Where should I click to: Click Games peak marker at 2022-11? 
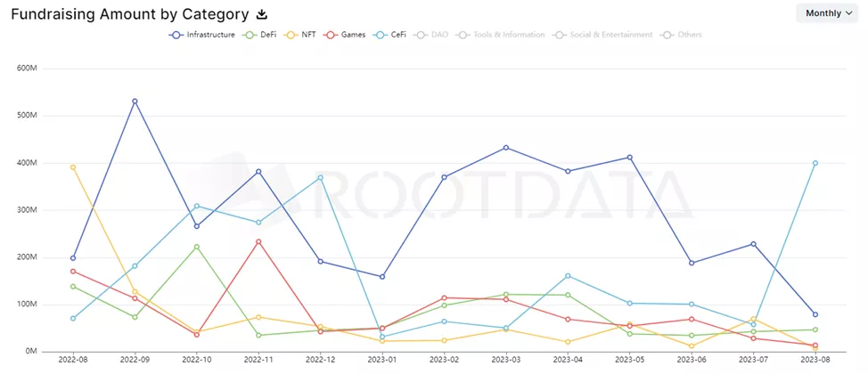(258, 241)
